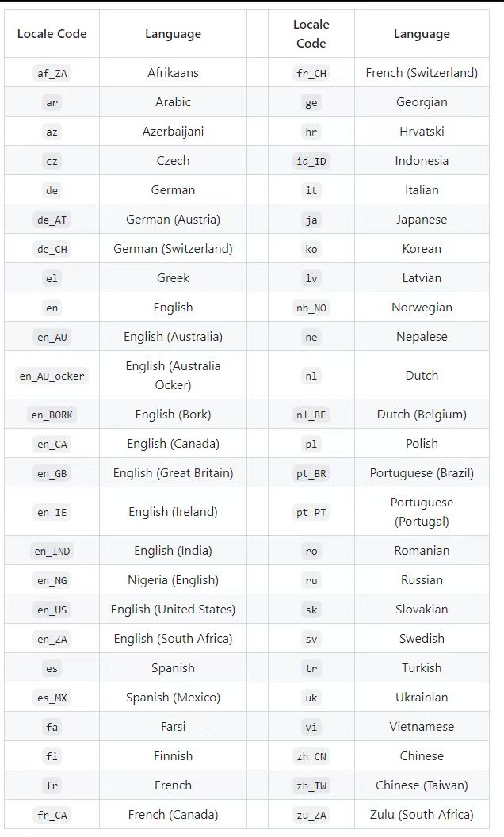Click the es_MX locale code

pos(52,697)
